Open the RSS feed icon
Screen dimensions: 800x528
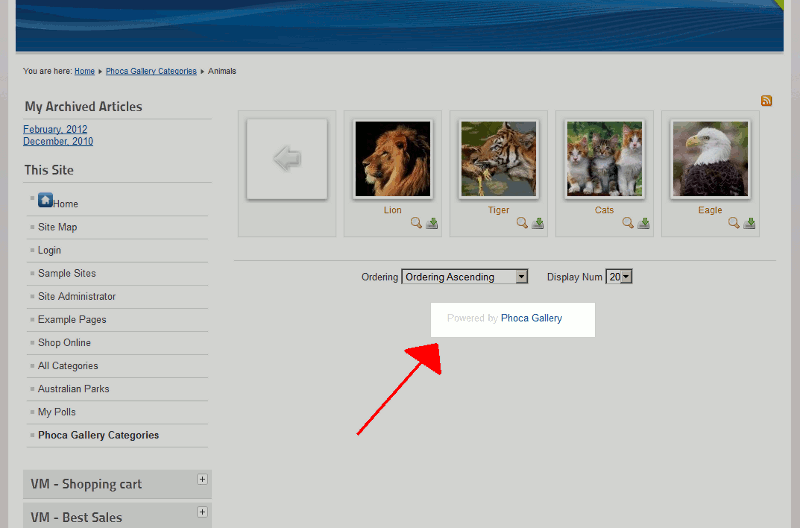pos(766,100)
